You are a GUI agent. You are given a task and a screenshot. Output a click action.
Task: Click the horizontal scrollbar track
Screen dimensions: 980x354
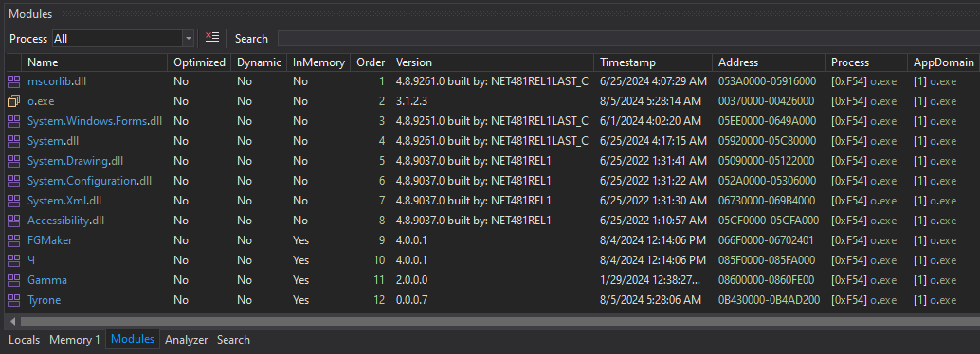(x=500, y=322)
